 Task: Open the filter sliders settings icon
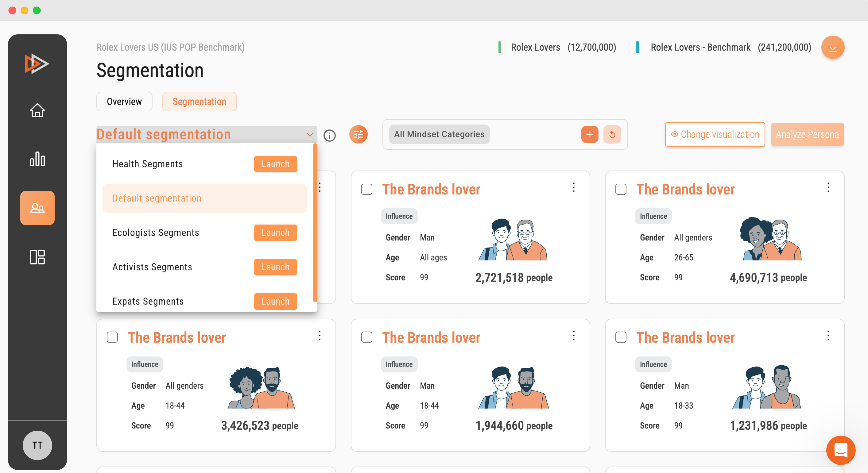point(358,134)
